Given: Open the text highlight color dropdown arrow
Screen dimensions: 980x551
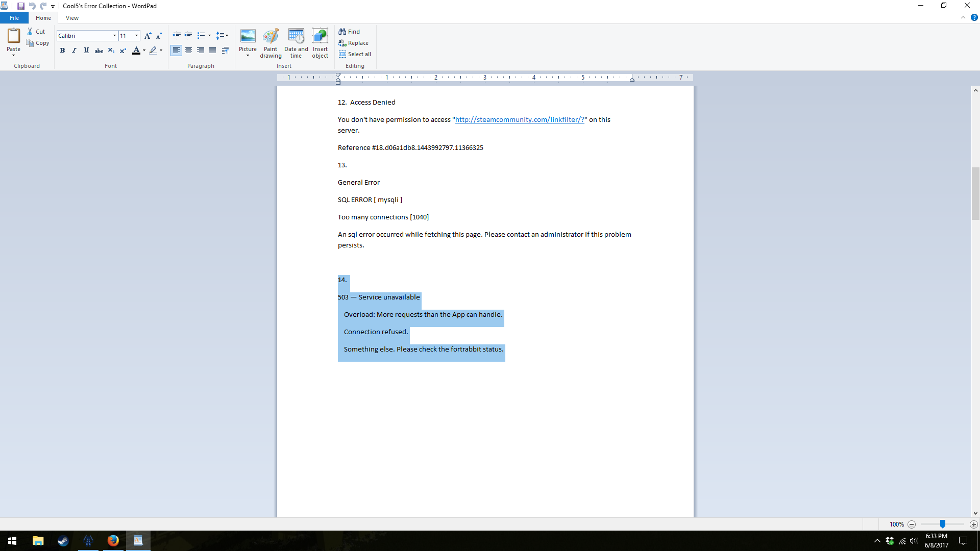Looking at the screenshot, I should tap(161, 51).
